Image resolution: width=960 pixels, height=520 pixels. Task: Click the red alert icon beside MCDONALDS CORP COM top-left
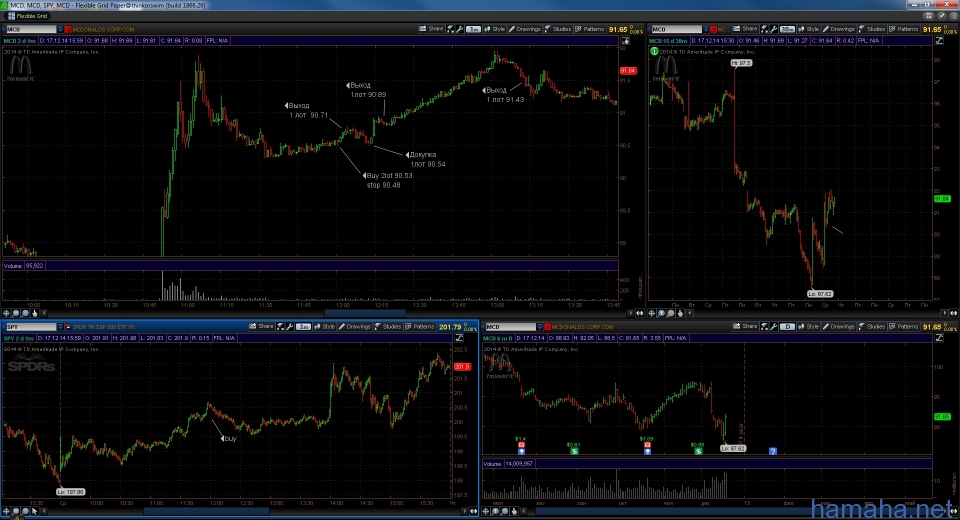[x=69, y=29]
